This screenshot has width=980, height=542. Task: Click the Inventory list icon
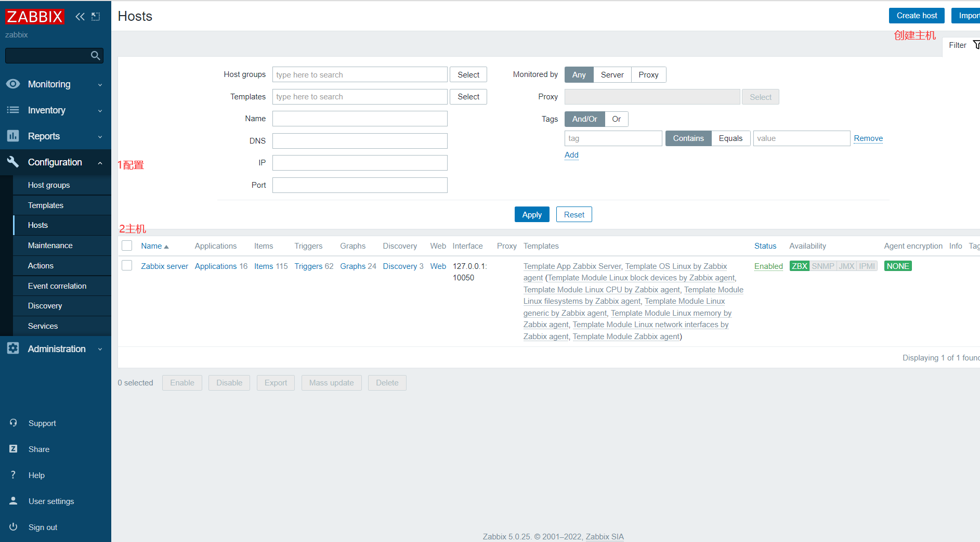(x=13, y=110)
